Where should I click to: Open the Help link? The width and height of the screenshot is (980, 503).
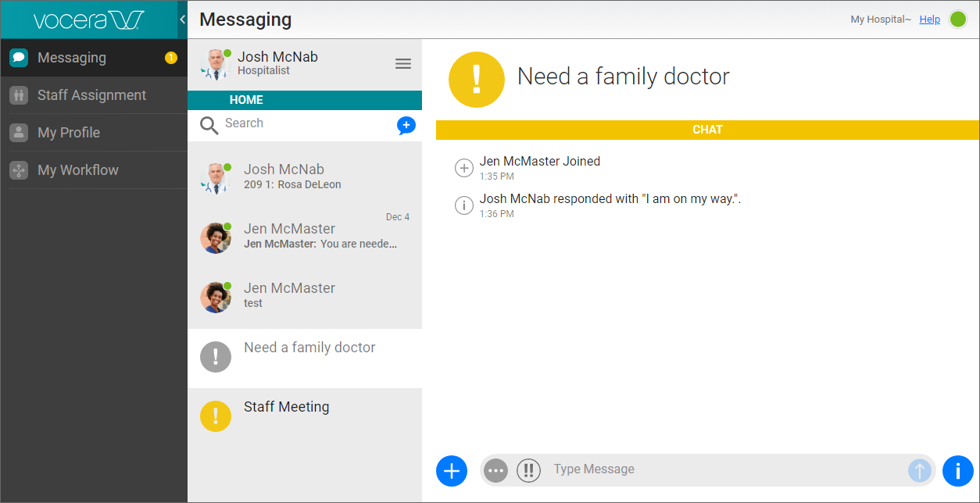click(929, 19)
